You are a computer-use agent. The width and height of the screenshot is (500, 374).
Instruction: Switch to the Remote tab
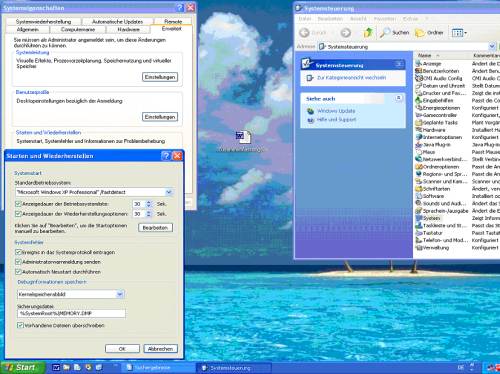[x=173, y=22]
